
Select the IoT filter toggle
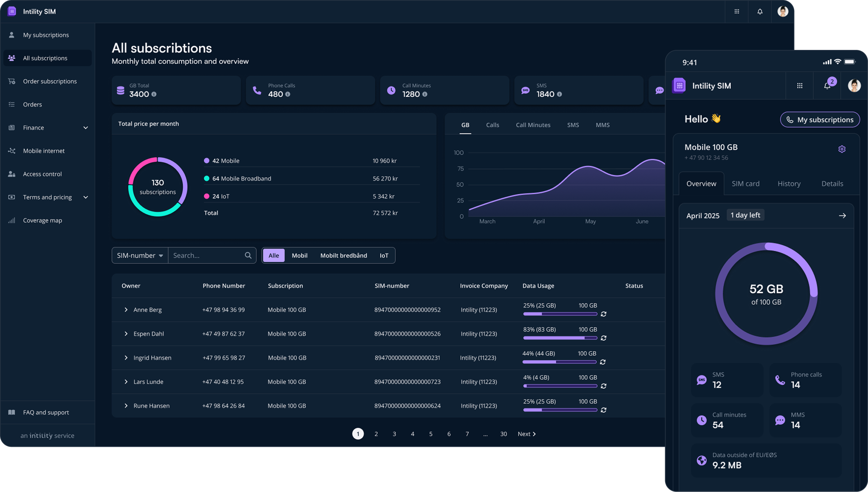click(384, 255)
